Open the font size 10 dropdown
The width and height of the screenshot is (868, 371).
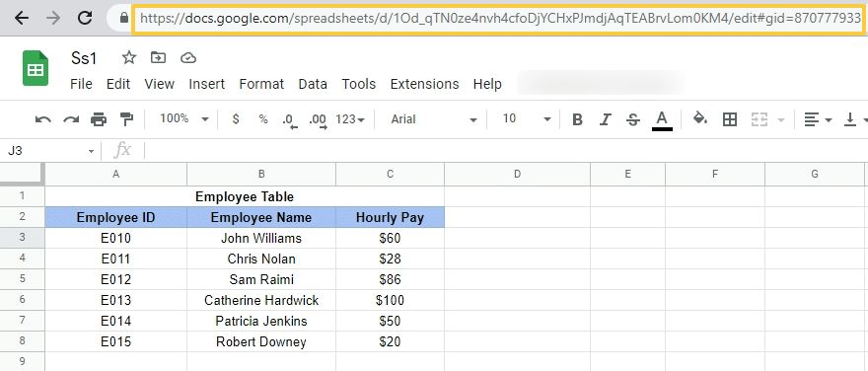click(x=526, y=119)
